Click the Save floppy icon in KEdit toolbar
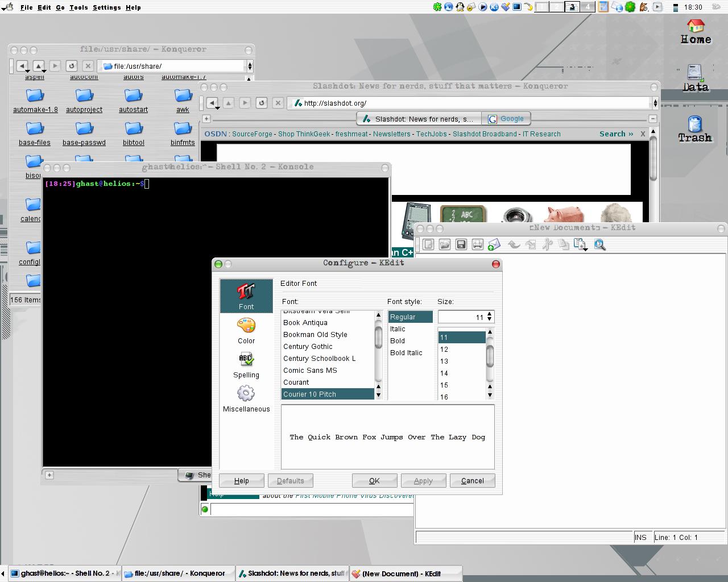Image resolution: width=728 pixels, height=582 pixels. point(461,244)
